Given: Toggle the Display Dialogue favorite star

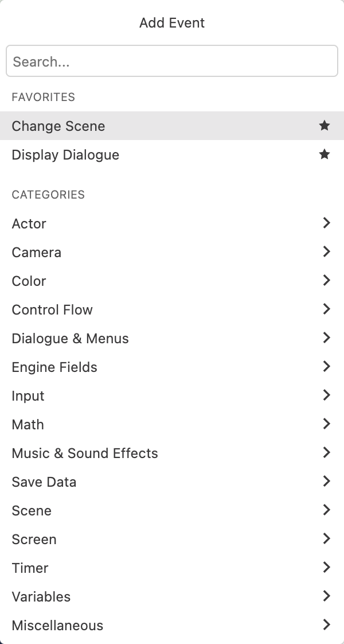Looking at the screenshot, I should point(325,154).
